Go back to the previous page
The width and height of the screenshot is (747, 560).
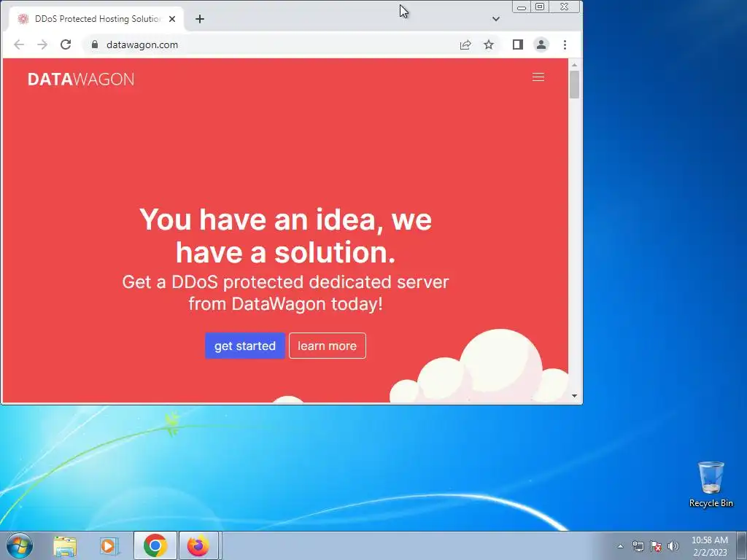click(x=19, y=44)
